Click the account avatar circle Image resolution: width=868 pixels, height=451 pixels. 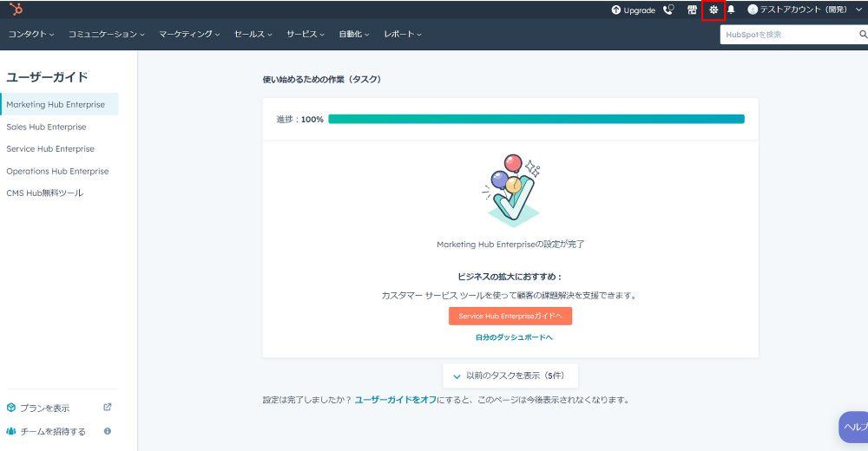point(753,10)
